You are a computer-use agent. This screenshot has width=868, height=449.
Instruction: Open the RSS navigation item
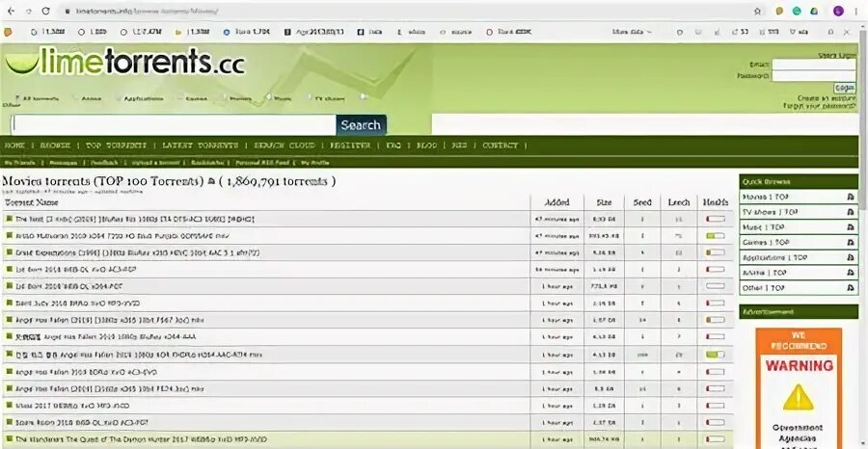[459, 145]
